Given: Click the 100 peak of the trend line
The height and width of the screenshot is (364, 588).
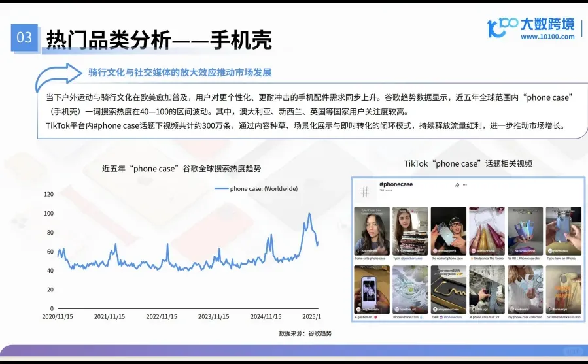Looking at the screenshot, I should tap(309, 214).
